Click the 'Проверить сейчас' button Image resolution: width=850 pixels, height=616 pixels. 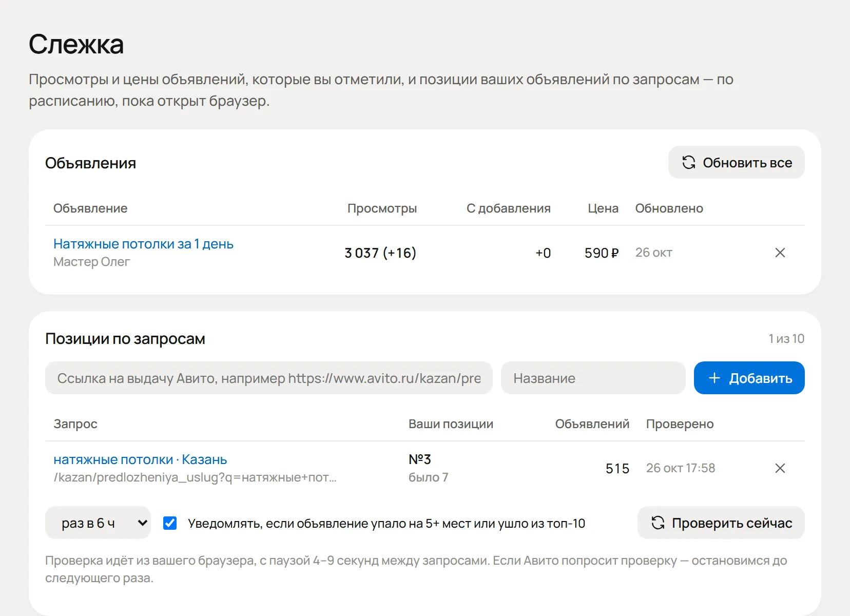721,523
